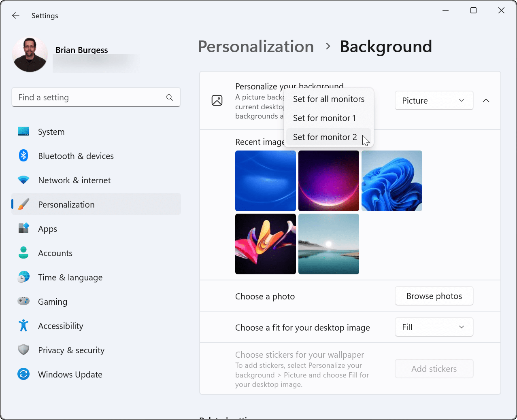Select Set for monitor 1 option
Screen dimensions: 517x420
324,118
